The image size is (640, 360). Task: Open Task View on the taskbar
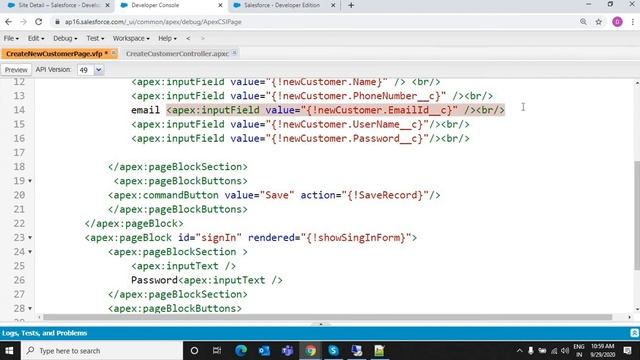pos(217,351)
